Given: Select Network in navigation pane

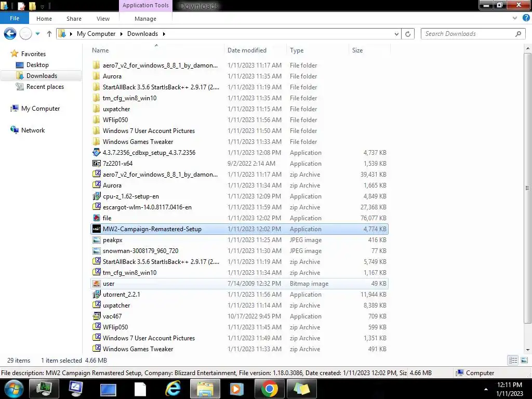Looking at the screenshot, I should (x=33, y=130).
